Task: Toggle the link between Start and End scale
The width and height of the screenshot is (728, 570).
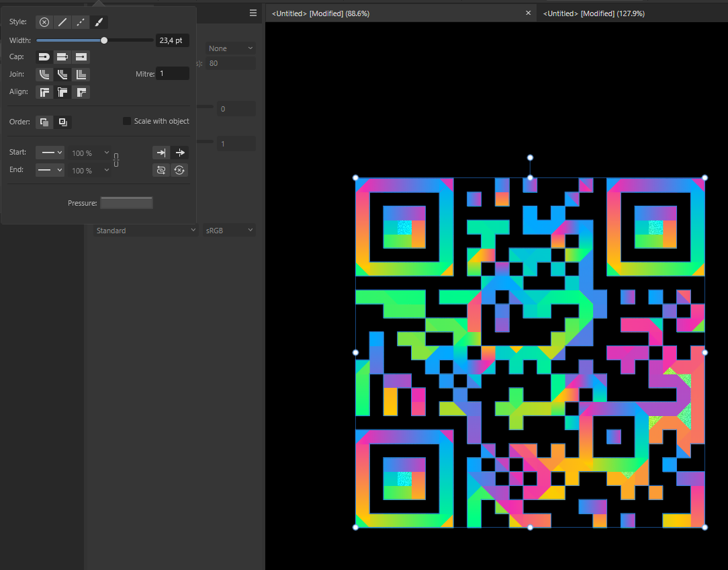Action: point(116,160)
